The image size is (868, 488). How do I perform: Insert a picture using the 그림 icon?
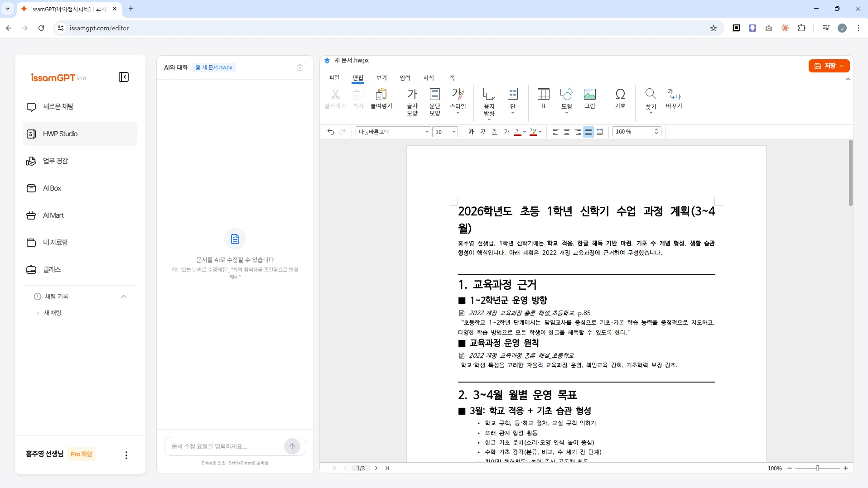click(x=589, y=99)
